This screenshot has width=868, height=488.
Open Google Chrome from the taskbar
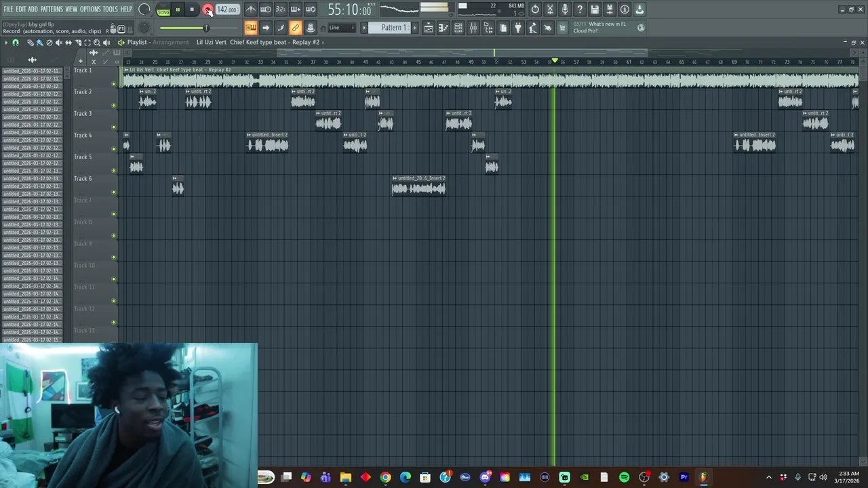tap(385, 477)
